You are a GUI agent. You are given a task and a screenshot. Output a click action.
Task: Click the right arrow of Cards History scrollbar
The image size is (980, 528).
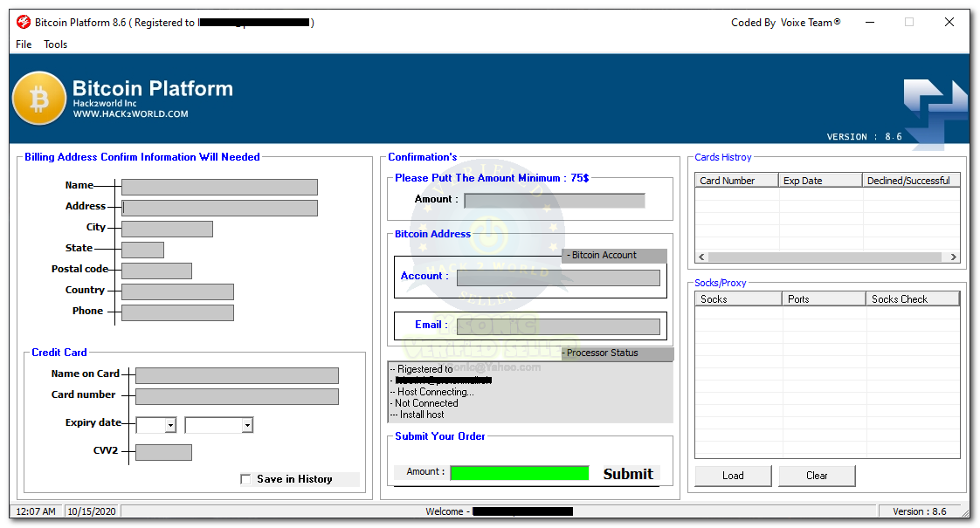953,257
